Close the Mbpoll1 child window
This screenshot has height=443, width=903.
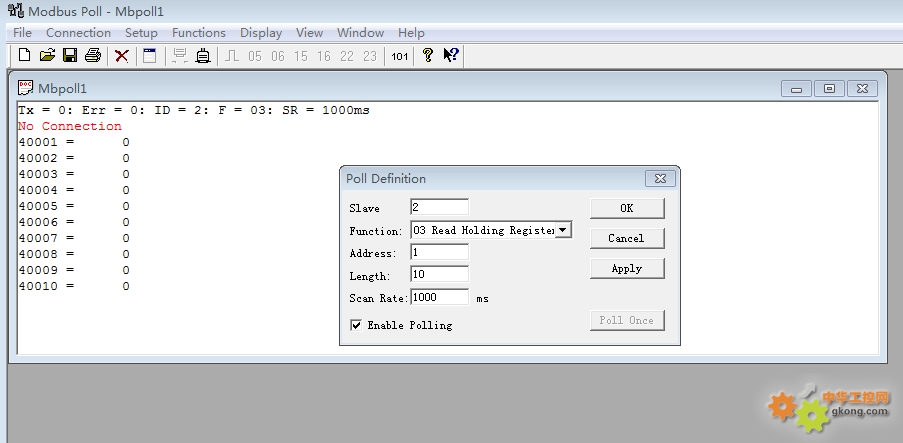point(862,89)
